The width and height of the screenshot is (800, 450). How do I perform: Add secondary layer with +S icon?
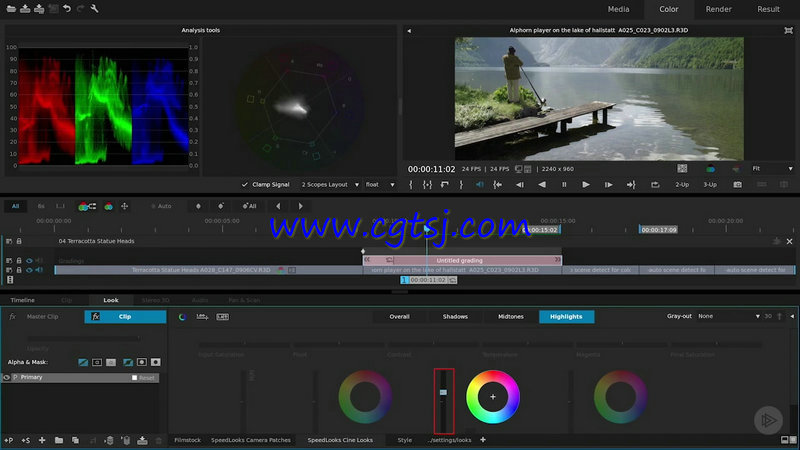click(26, 440)
